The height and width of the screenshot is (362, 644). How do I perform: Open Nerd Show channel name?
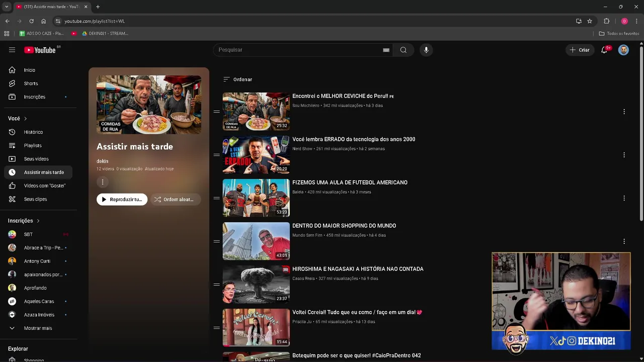[302, 149]
